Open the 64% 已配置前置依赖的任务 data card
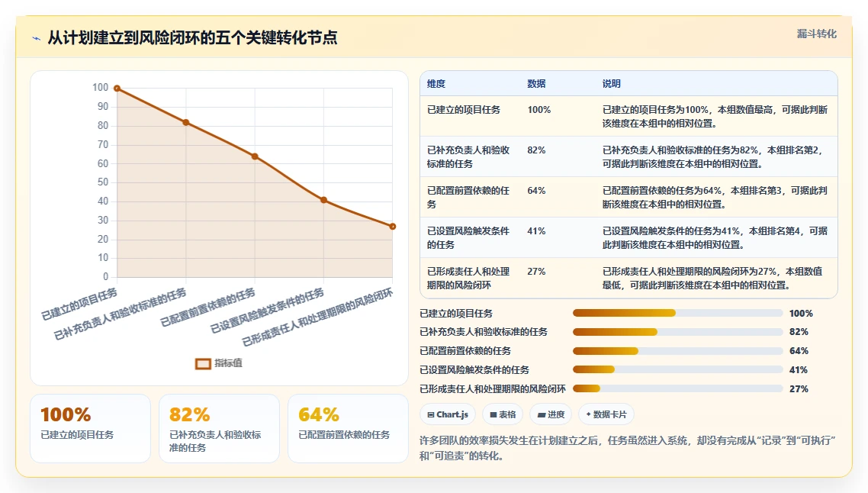 [x=349, y=428]
